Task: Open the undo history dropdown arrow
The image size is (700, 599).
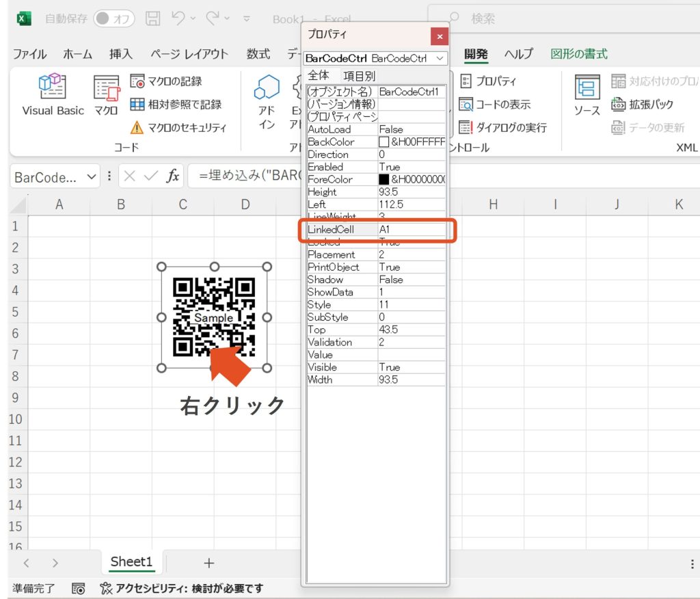Action: (x=193, y=18)
